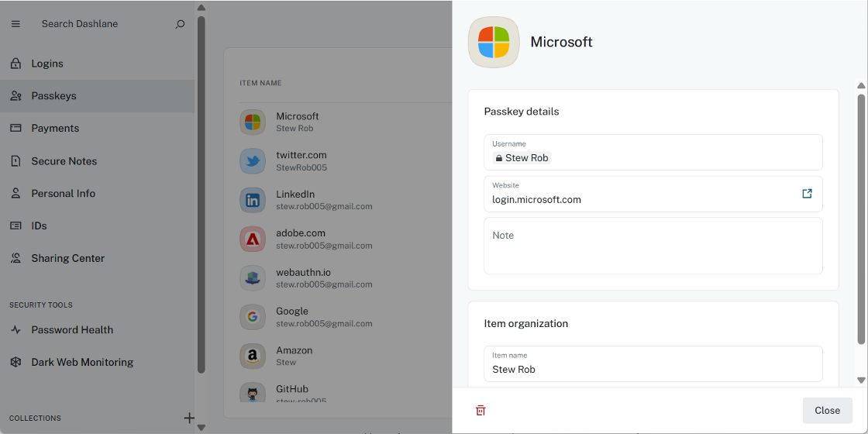This screenshot has width=868, height=434.
Task: Open Password Health tool
Action: [72, 329]
